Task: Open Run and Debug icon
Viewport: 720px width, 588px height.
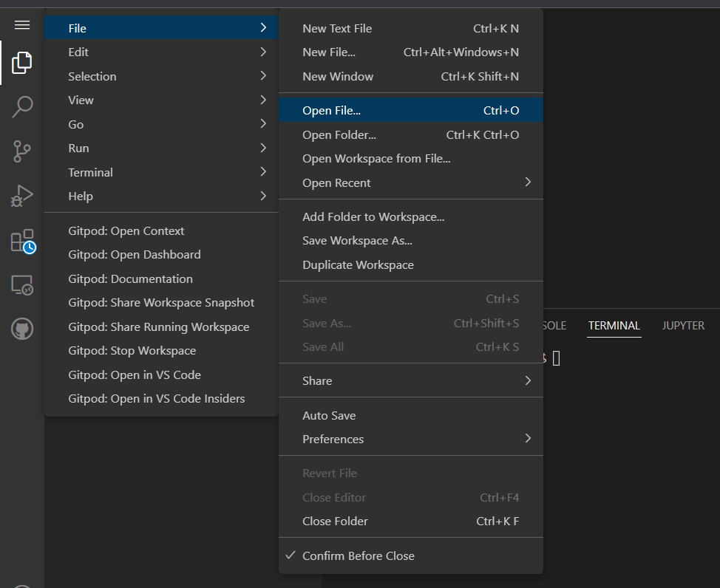Action: click(x=22, y=196)
